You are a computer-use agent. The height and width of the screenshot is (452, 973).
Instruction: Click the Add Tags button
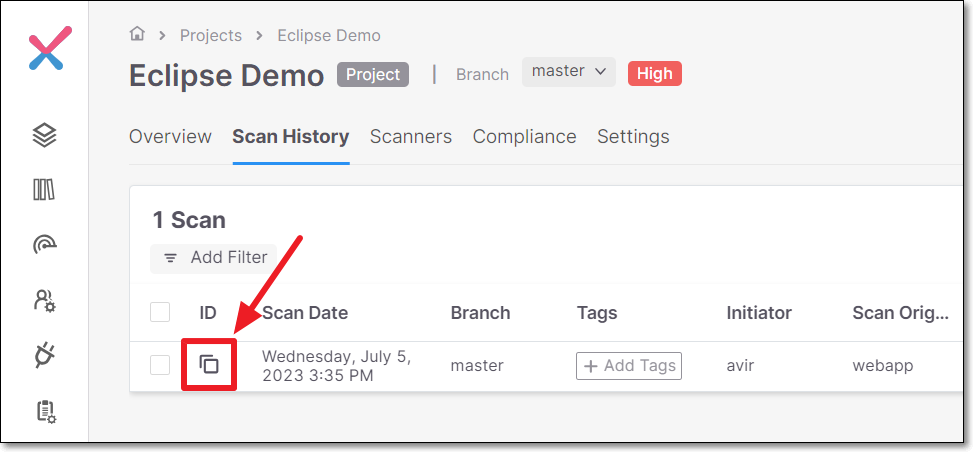[x=629, y=366]
